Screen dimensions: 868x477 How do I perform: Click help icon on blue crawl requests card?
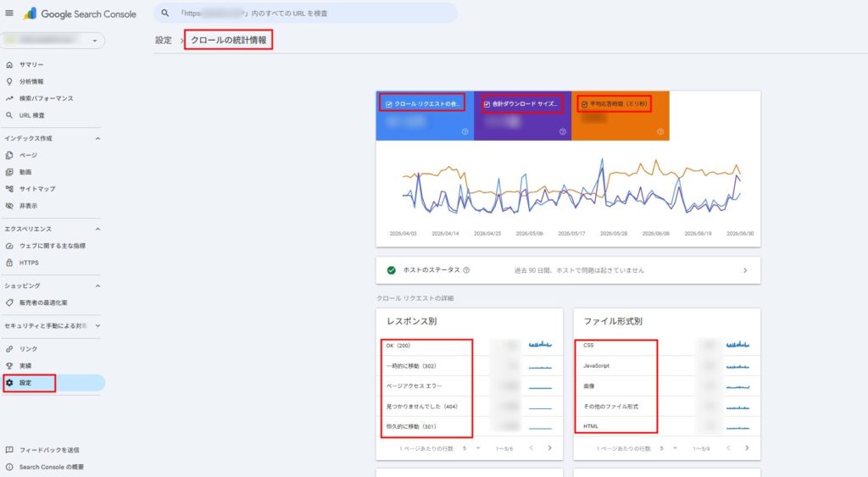pyautogui.click(x=465, y=131)
